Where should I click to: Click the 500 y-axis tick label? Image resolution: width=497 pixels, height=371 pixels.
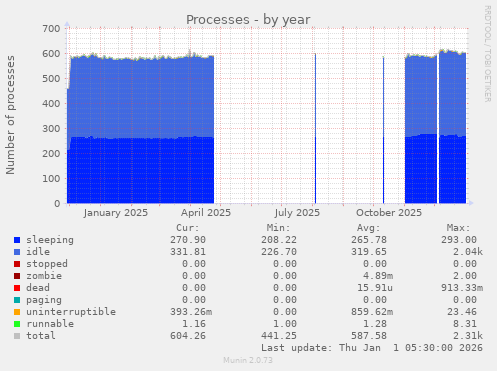click(51, 79)
